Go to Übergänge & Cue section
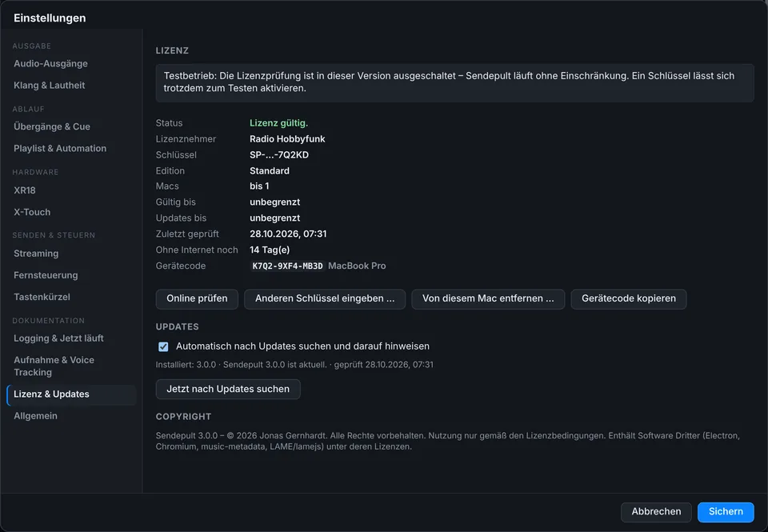Image resolution: width=768 pixels, height=532 pixels. [71, 126]
